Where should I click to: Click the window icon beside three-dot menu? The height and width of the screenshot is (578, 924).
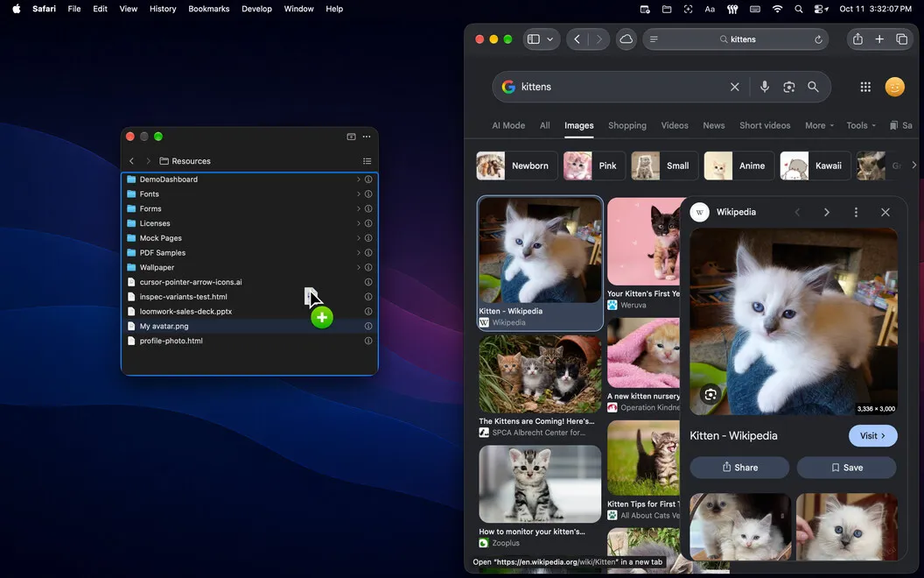click(x=351, y=137)
